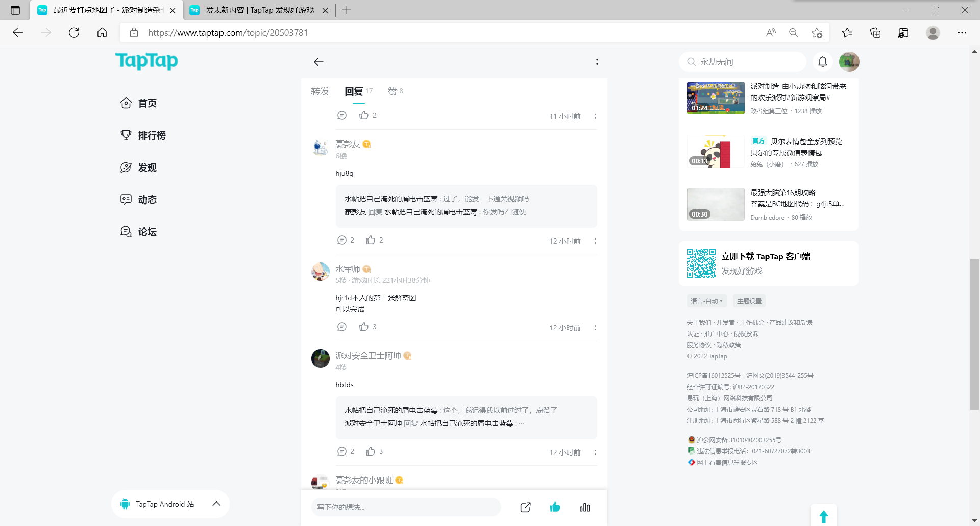Open a new browser tab
Viewport: 980px width, 526px height.
pos(347,10)
